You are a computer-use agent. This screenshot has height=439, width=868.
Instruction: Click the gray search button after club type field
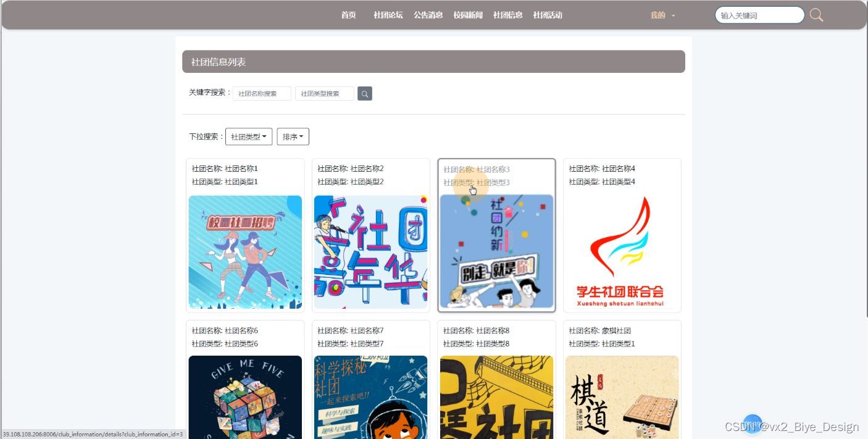point(365,94)
